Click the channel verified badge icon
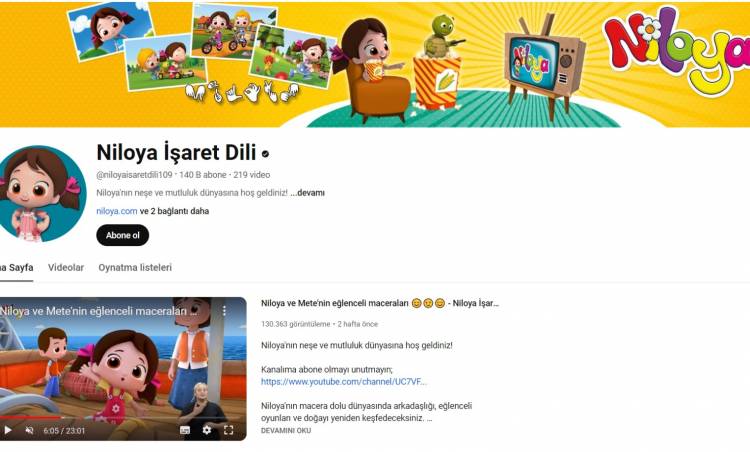Viewport: 750px width, 452px height. pos(265,154)
